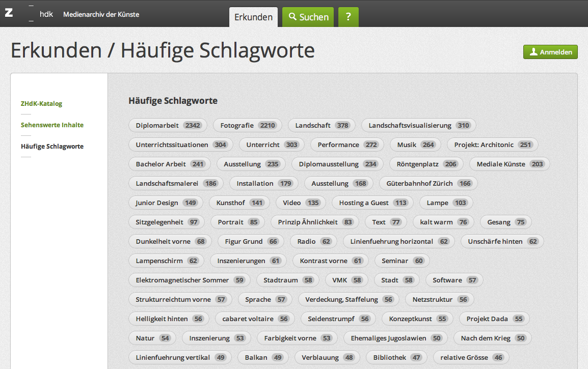Switch to the Erkunden tab

tap(253, 17)
